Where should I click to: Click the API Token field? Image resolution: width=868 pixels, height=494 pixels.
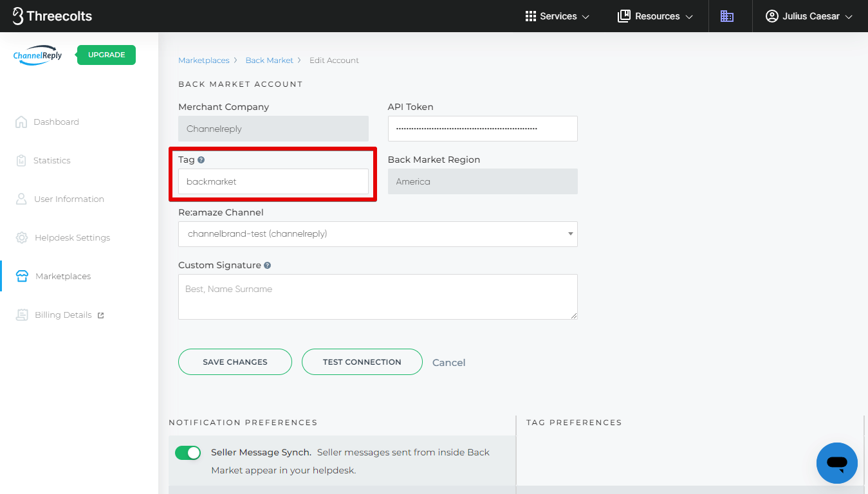483,129
